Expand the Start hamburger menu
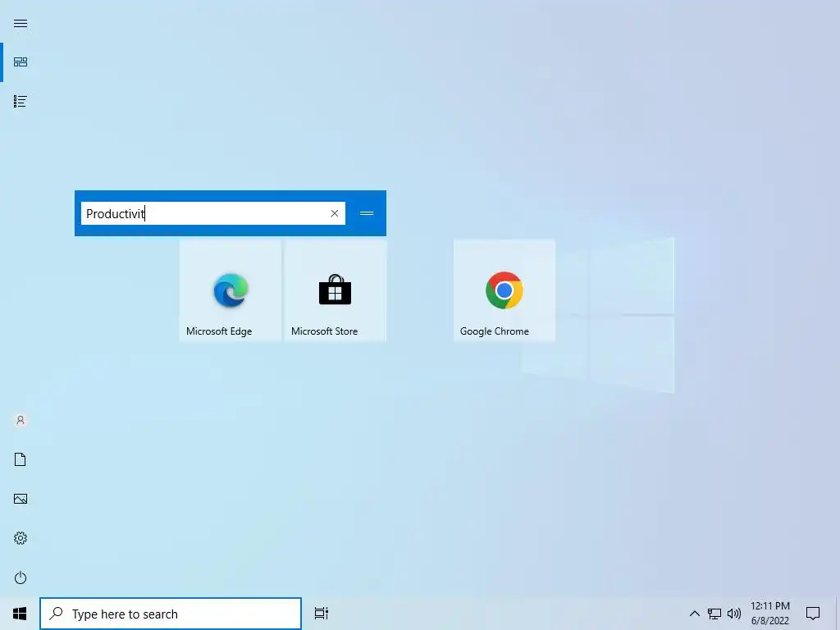The width and height of the screenshot is (840, 630). pyautogui.click(x=21, y=24)
